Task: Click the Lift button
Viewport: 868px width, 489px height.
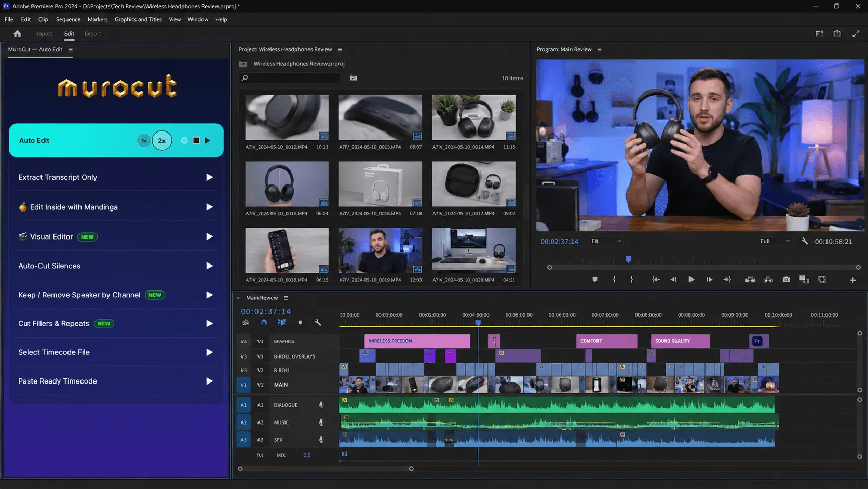Action: (750, 280)
